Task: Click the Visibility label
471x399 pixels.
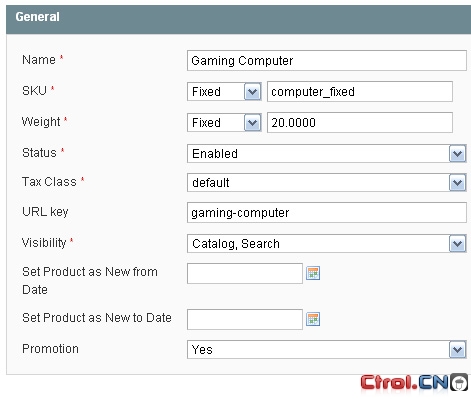Action: pyautogui.click(x=44, y=243)
